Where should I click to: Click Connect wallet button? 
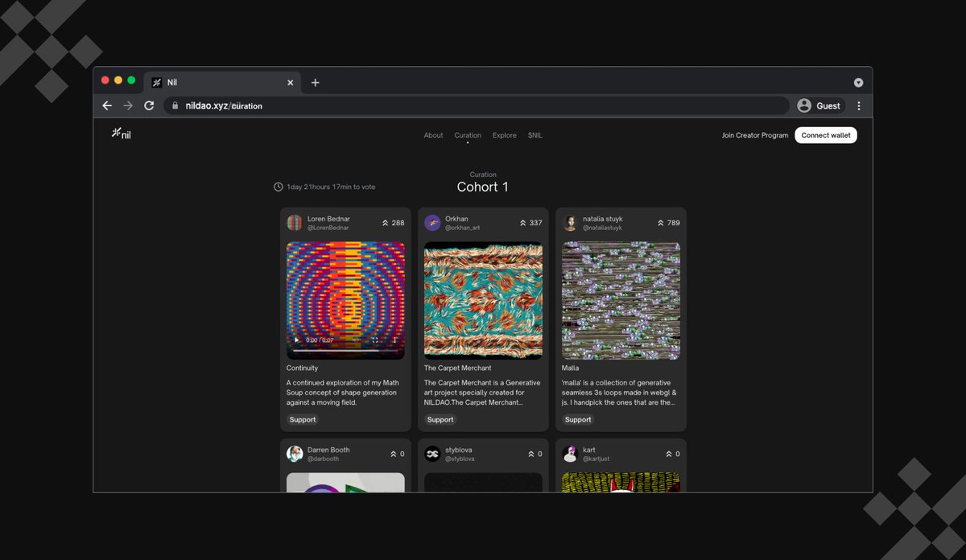[826, 135]
